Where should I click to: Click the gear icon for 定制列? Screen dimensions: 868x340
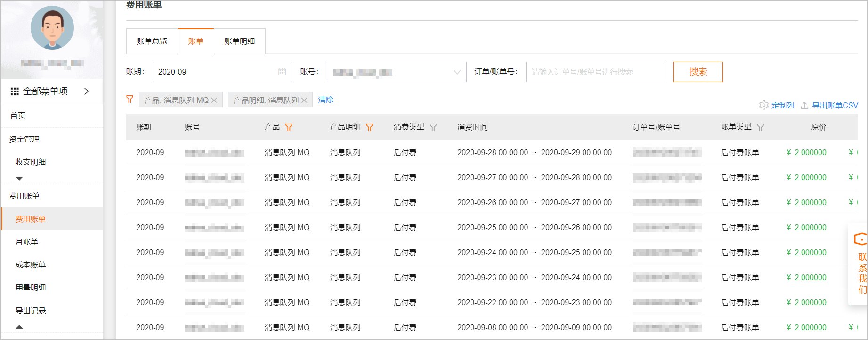[764, 105]
